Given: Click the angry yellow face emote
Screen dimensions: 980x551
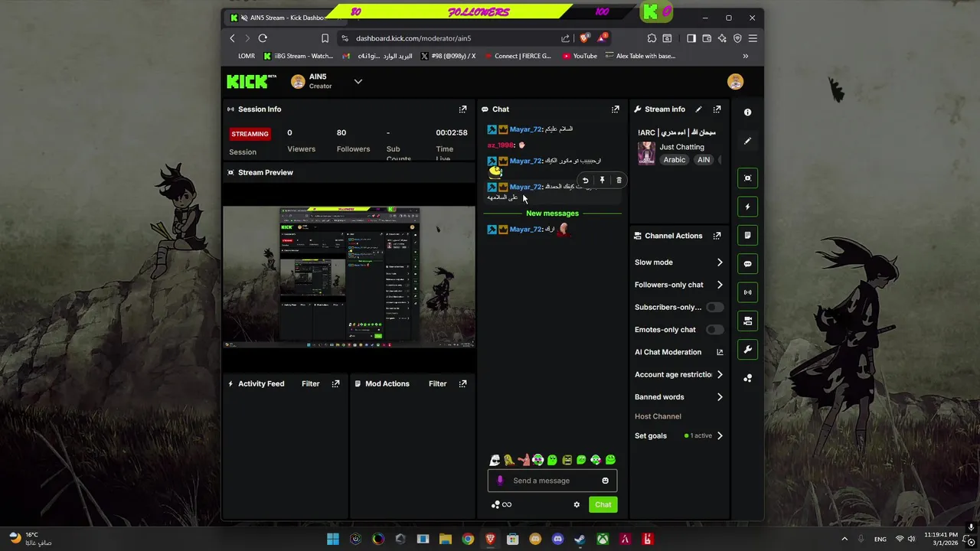Looking at the screenshot, I should [x=567, y=460].
